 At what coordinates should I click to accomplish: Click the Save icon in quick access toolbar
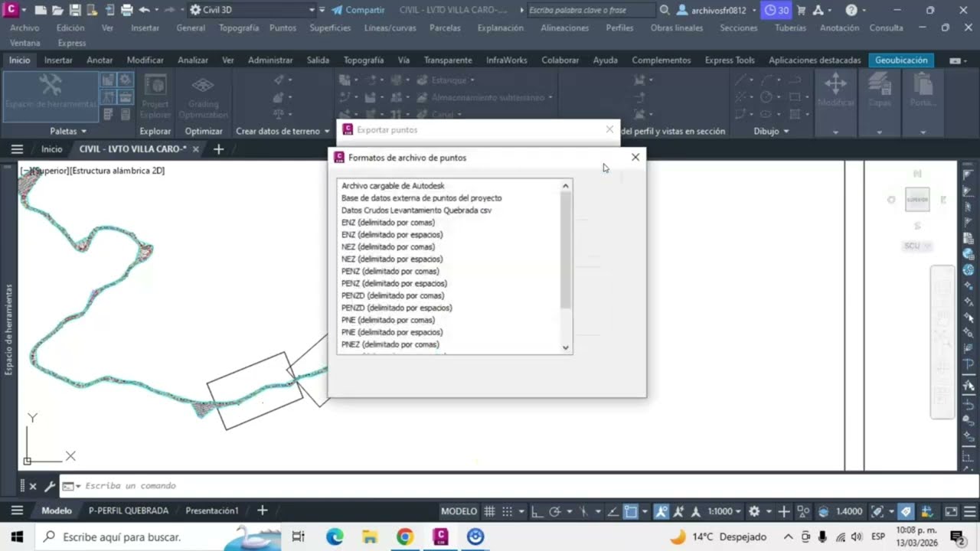tap(75, 10)
